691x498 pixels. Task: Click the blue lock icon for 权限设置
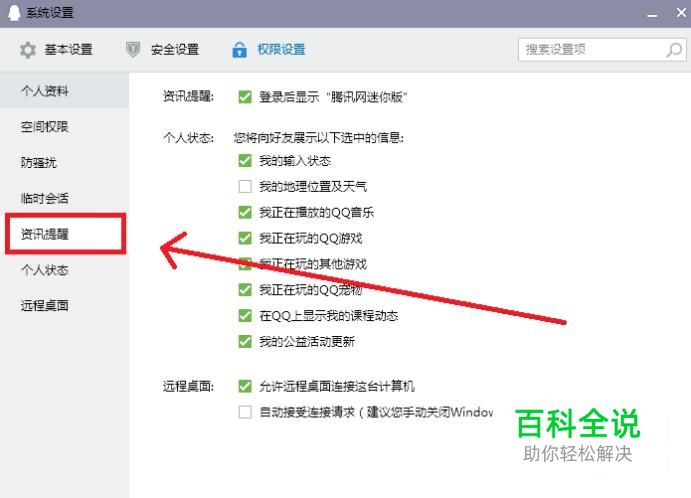point(239,49)
